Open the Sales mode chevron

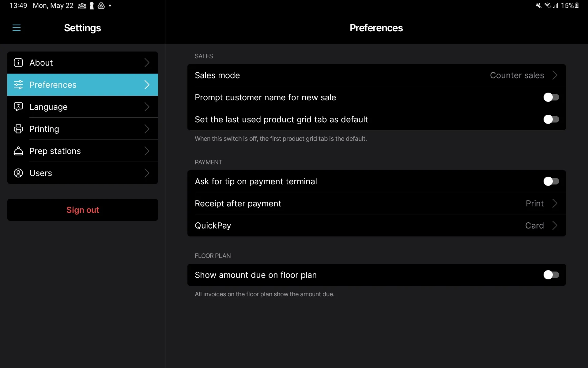tap(555, 75)
